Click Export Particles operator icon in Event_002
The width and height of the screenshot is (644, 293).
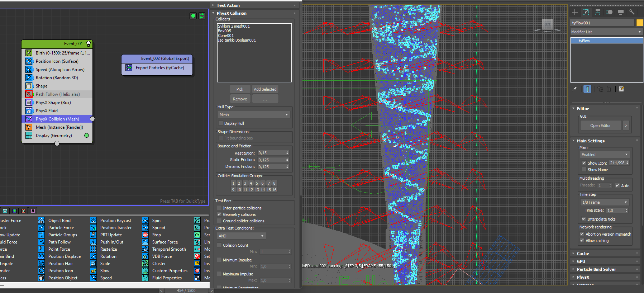pos(129,67)
